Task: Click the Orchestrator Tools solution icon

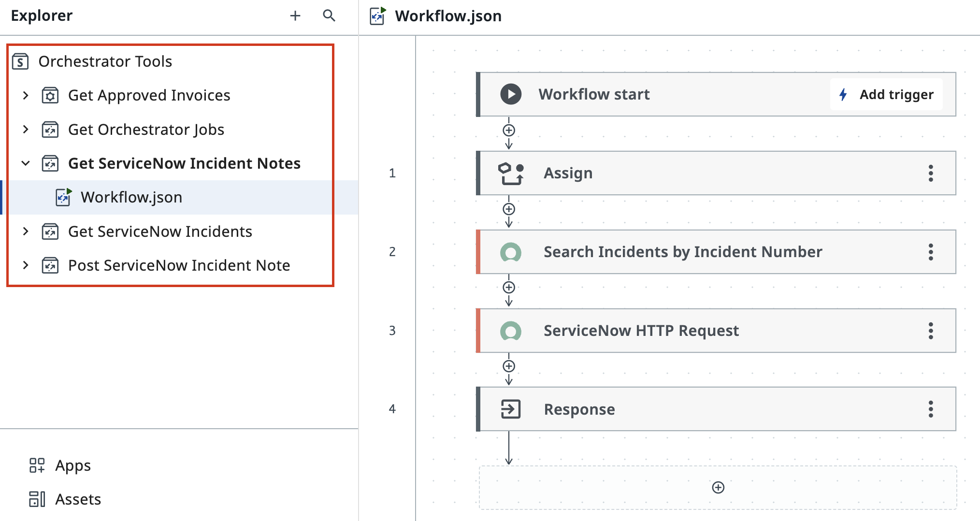Action: (20, 61)
